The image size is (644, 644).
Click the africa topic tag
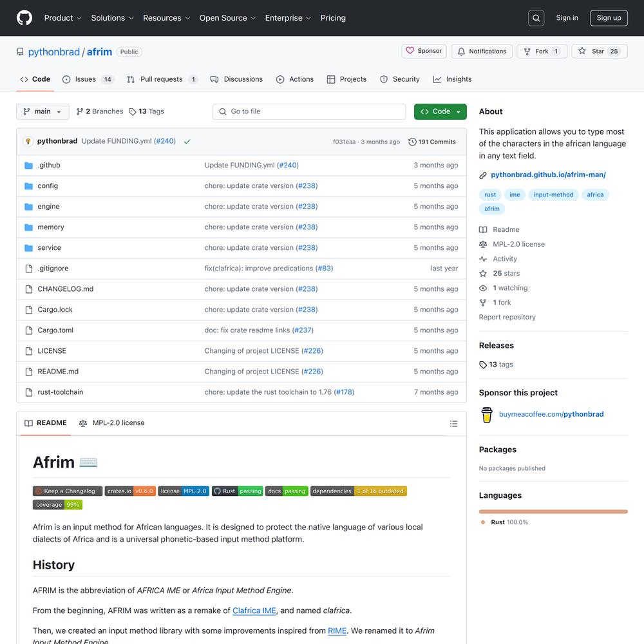(595, 194)
